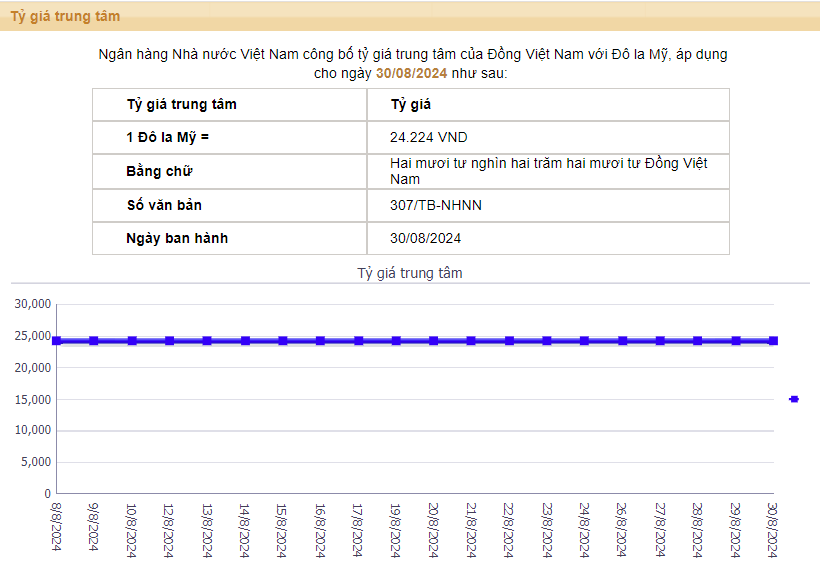Click the data point for 13/8/2024

point(207,341)
